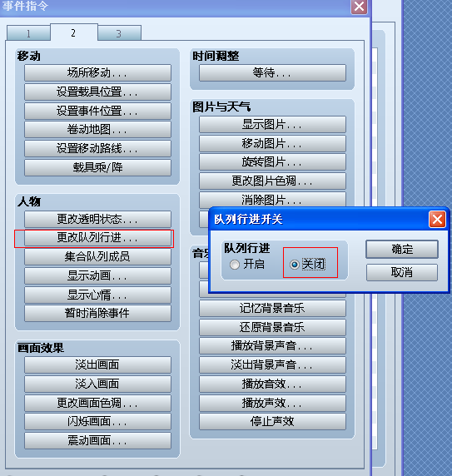This screenshot has height=476, width=452.
Task: Switch to tab 3
Action: pos(119,33)
